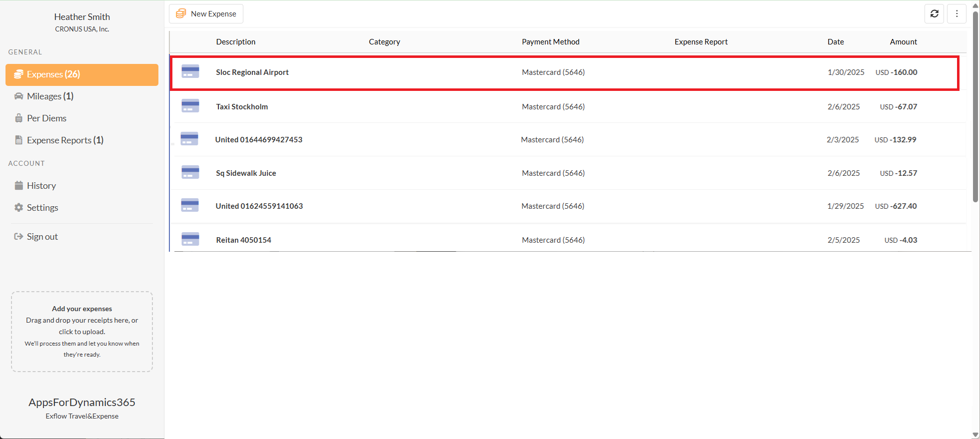980x439 pixels.
Task: Open Per Diems section
Action: pos(46,118)
